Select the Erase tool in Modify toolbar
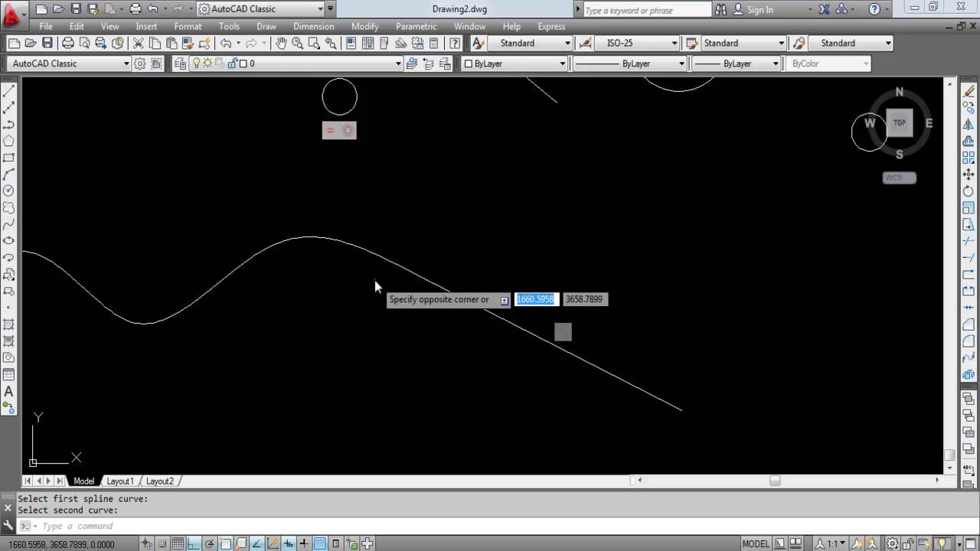The height and width of the screenshot is (551, 980). click(x=969, y=91)
